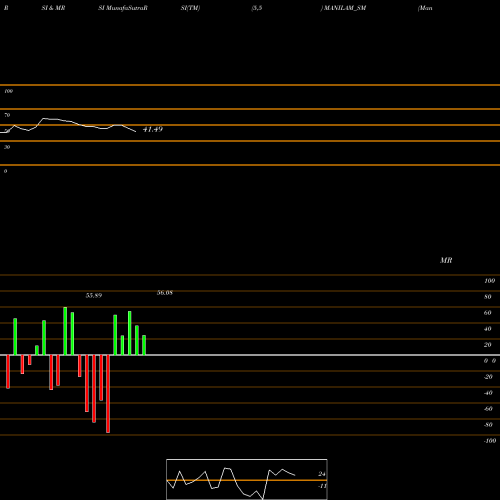Click the deepest red MR histogram bar
Screen dimensions: 500x500
pyautogui.click(x=108, y=394)
